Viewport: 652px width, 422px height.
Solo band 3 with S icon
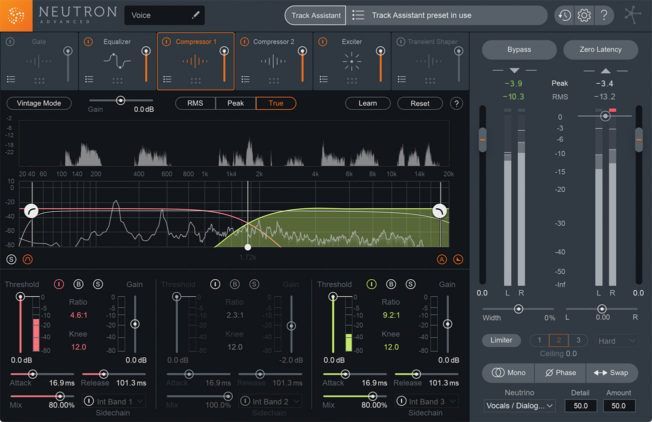[410, 284]
